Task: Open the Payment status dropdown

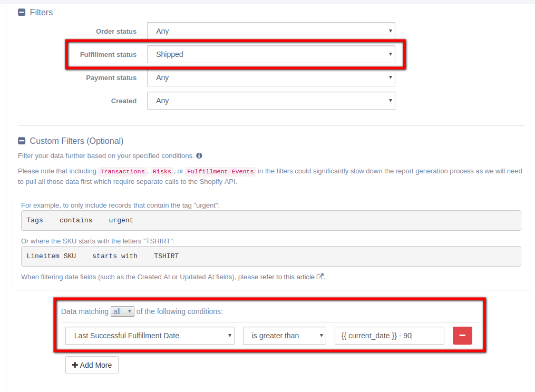Action: click(x=271, y=77)
